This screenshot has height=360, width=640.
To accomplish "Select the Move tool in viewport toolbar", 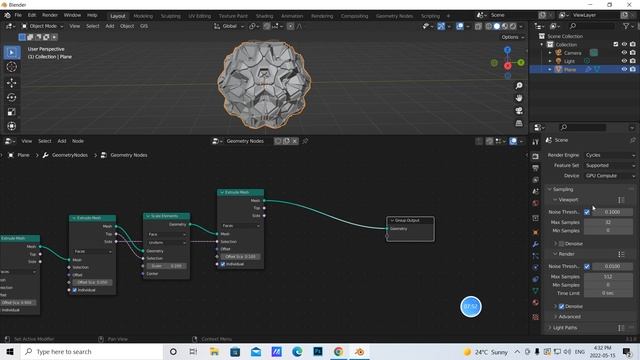I will click(x=11, y=83).
